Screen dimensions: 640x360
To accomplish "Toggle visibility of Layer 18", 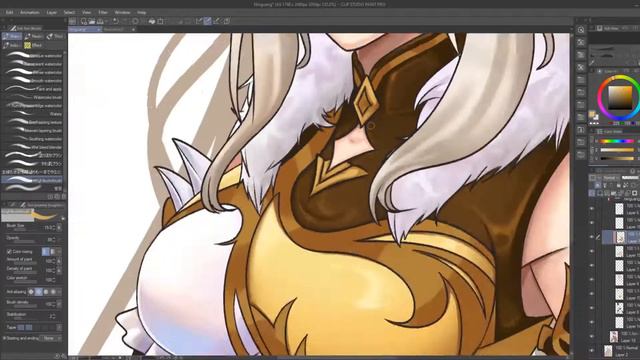I will click(x=592, y=337).
